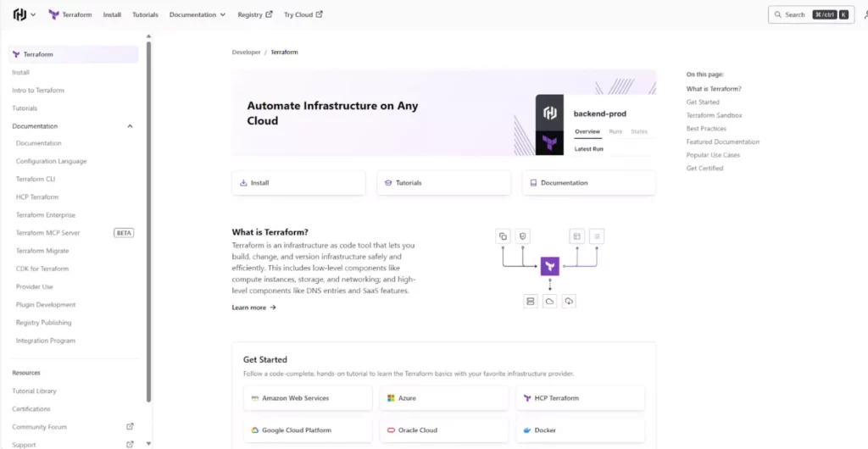This screenshot has height=449, width=868.
Task: Open the Tutorials top menu item
Action: click(145, 14)
